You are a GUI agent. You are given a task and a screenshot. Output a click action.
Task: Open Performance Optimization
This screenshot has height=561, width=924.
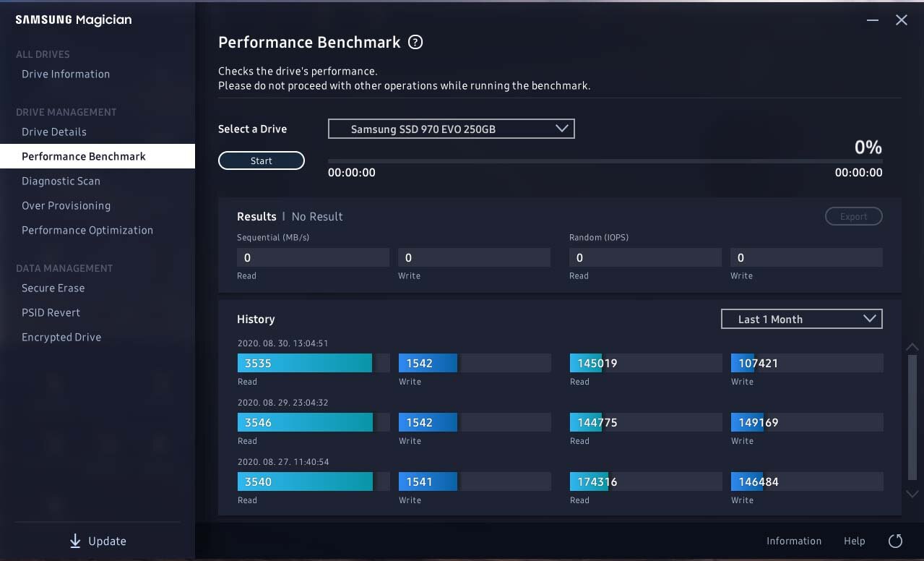coord(87,230)
